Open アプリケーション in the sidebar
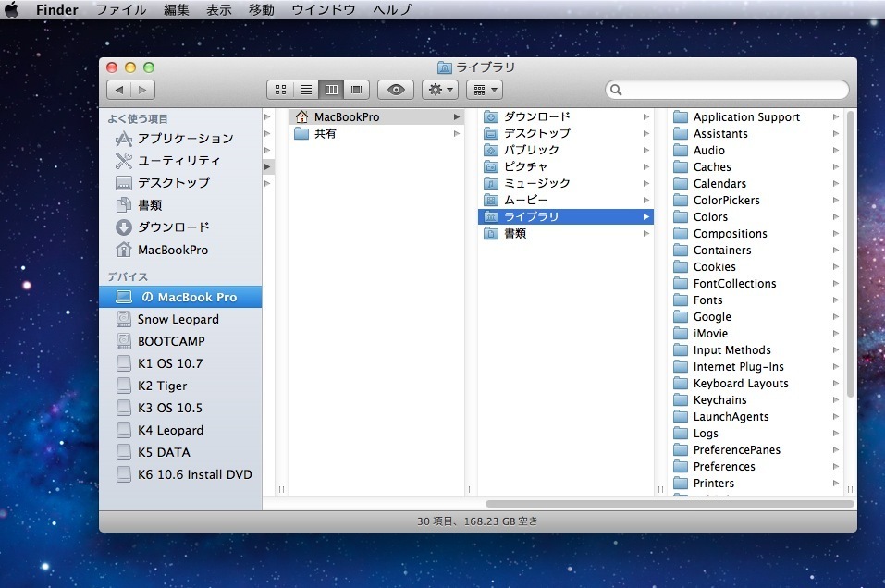The image size is (885, 588). click(x=185, y=139)
